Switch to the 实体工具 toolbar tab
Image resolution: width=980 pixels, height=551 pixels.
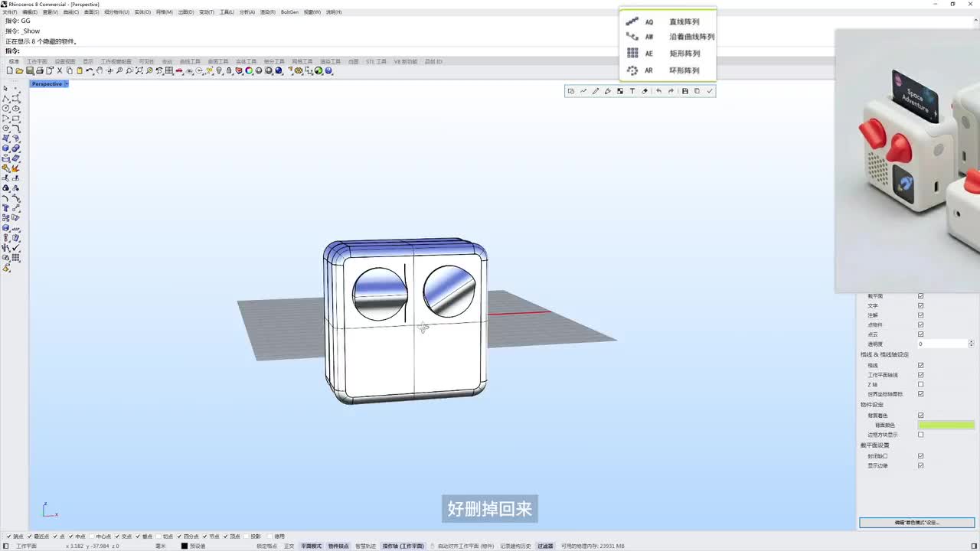tap(246, 61)
